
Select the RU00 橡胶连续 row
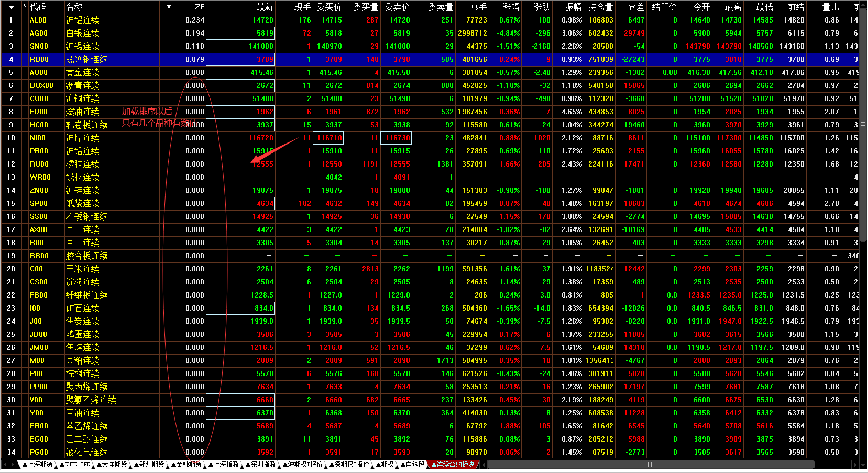coord(430,164)
